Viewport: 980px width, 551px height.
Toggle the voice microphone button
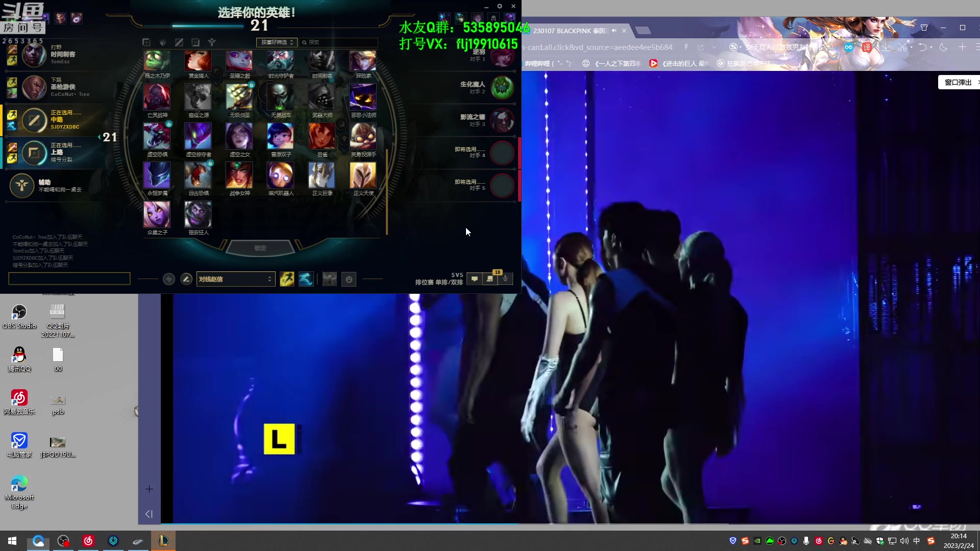pos(505,279)
